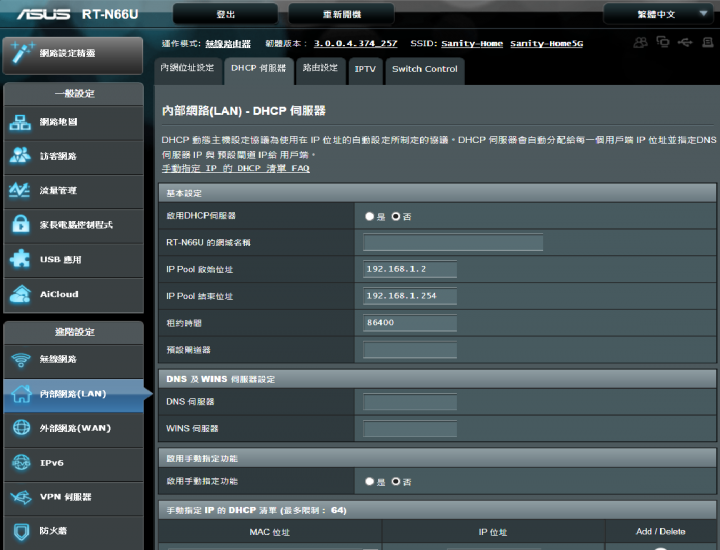
Task: Click the 重新開機 reboot button
Action: coord(342,14)
